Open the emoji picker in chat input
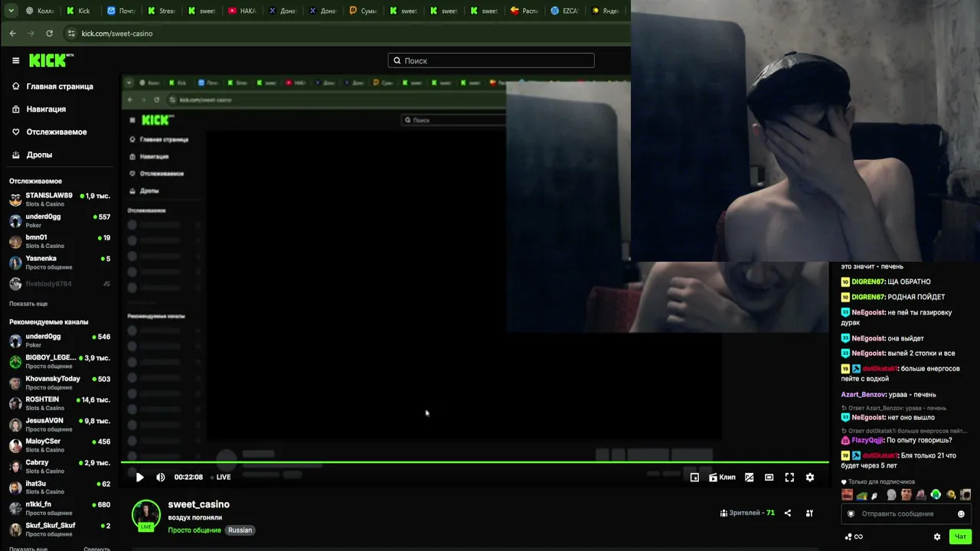Viewport: 980px width, 551px height. [x=962, y=514]
